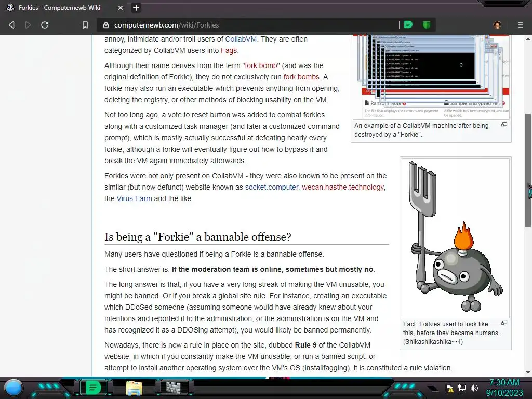This screenshot has height=399, width=532.
Task: Reload the Forkies page
Action: [x=45, y=25]
